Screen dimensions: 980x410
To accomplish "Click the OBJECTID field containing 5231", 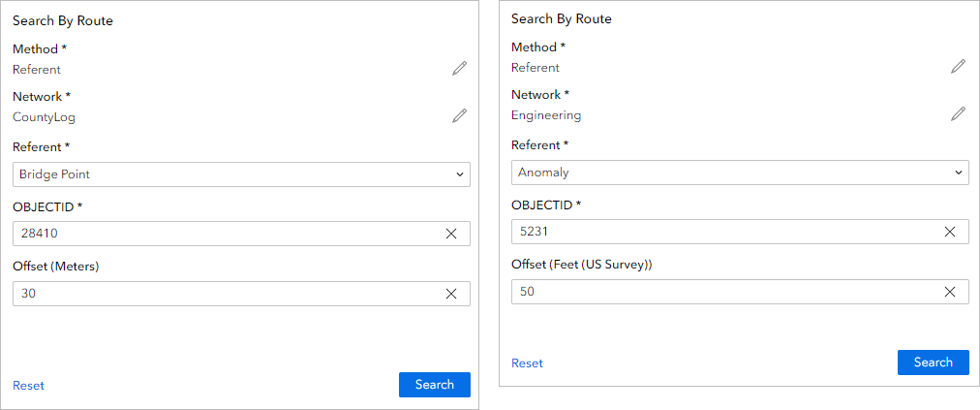I will [721, 232].
